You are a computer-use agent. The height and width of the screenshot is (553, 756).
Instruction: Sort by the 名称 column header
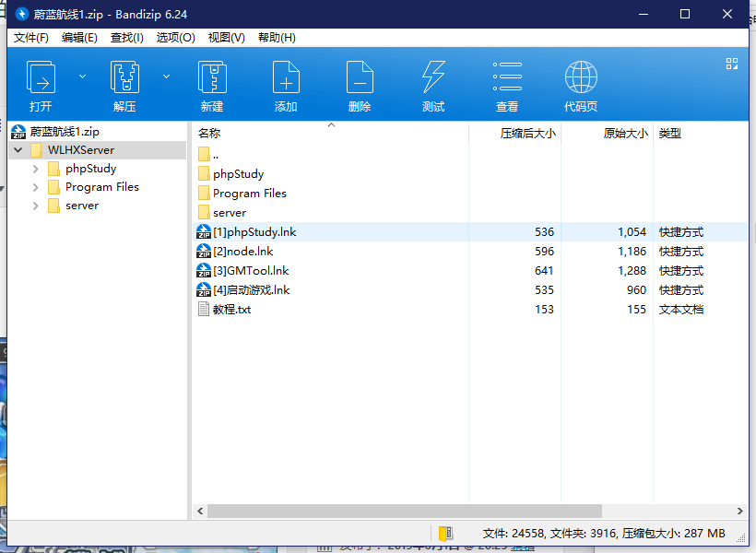[210, 134]
